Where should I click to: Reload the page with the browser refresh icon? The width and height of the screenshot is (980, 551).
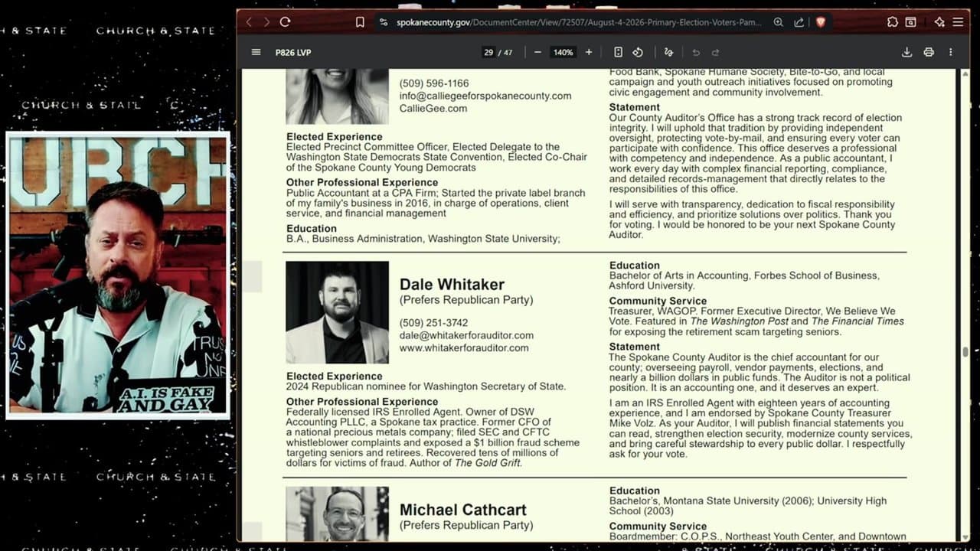pos(285,22)
